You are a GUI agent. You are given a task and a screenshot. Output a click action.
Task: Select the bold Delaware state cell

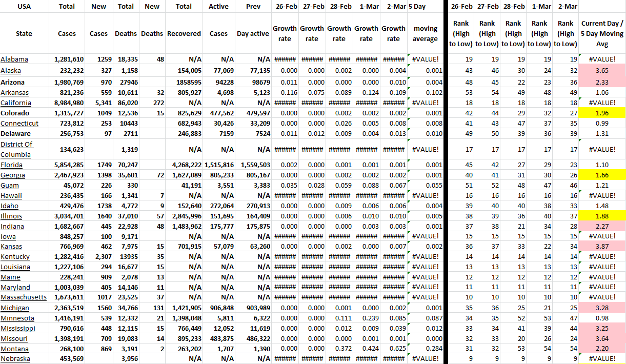(15, 133)
